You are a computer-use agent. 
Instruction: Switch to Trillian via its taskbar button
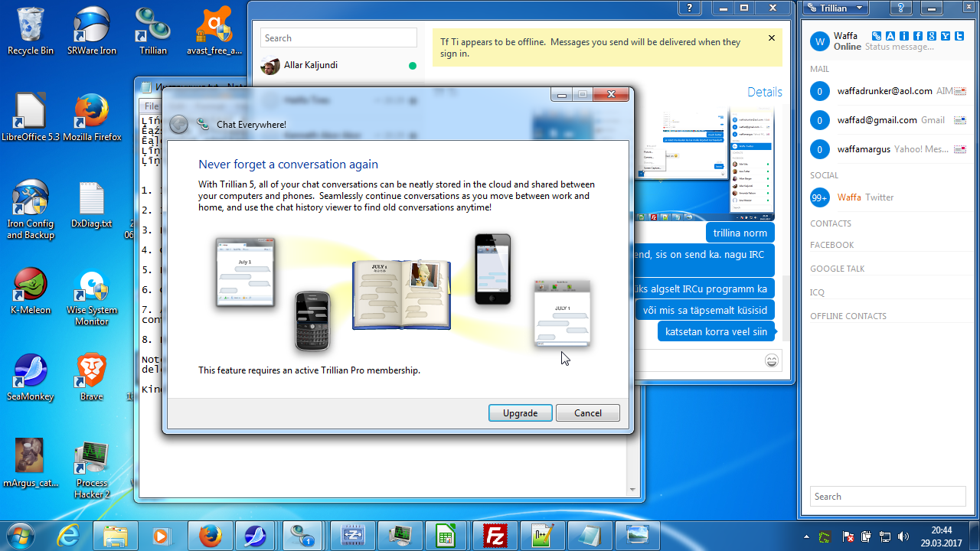pyautogui.click(x=302, y=536)
